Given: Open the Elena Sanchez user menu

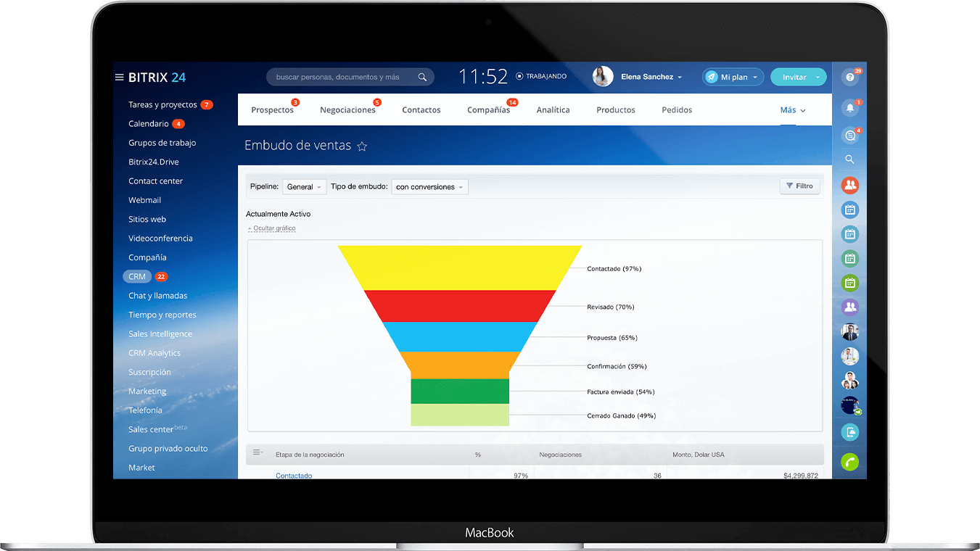Looking at the screenshot, I should click(651, 77).
